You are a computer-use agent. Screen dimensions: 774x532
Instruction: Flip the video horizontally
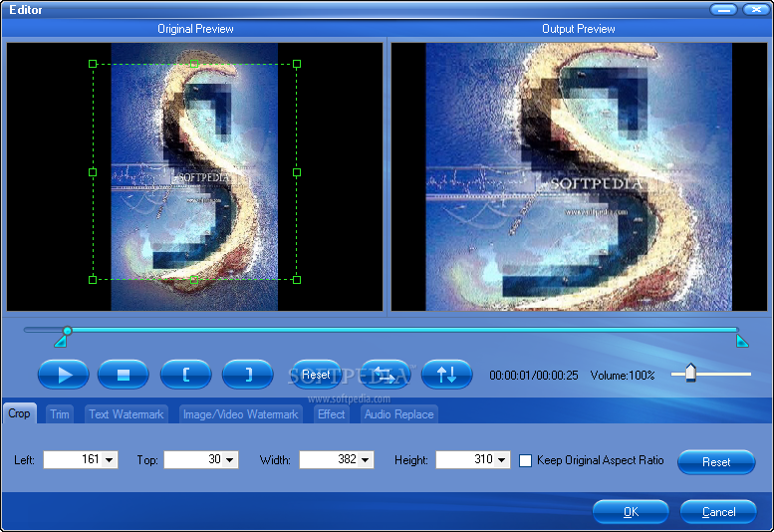tap(385, 375)
